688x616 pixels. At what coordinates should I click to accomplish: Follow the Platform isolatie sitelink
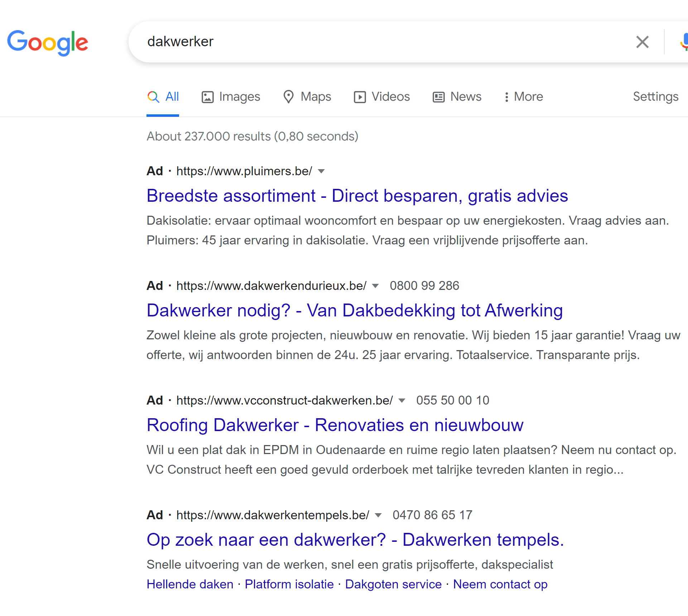point(289,584)
